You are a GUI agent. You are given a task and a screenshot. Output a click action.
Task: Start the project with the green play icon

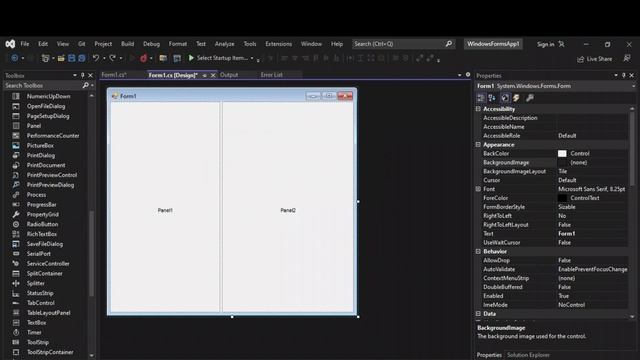click(x=191, y=58)
